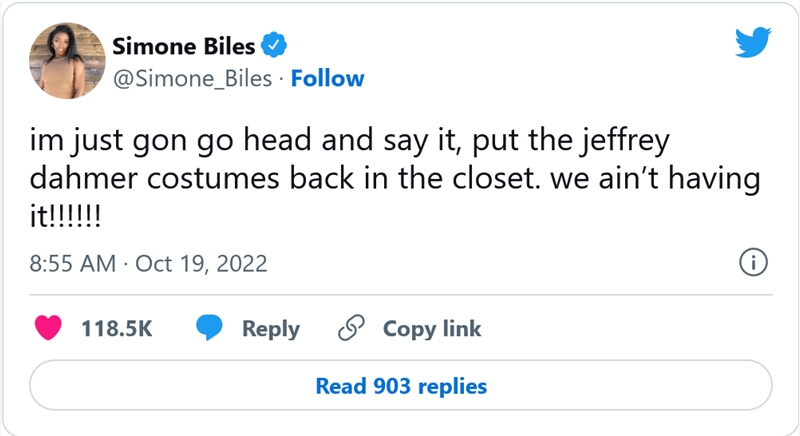Click tweet line starting 'im just gon'

coord(349,140)
